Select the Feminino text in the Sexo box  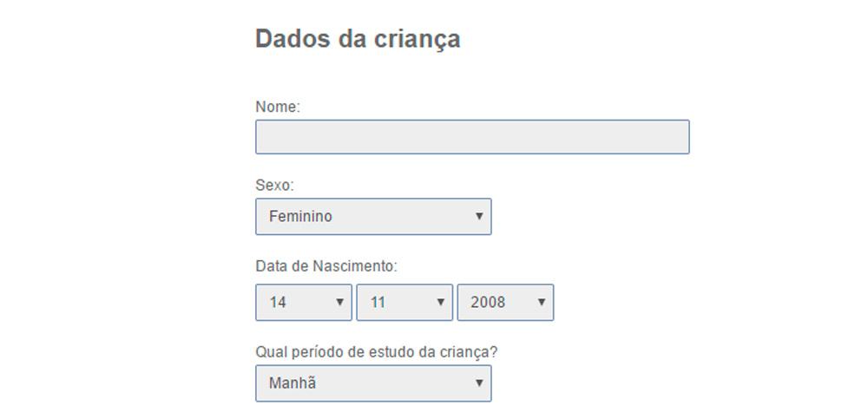click(300, 217)
